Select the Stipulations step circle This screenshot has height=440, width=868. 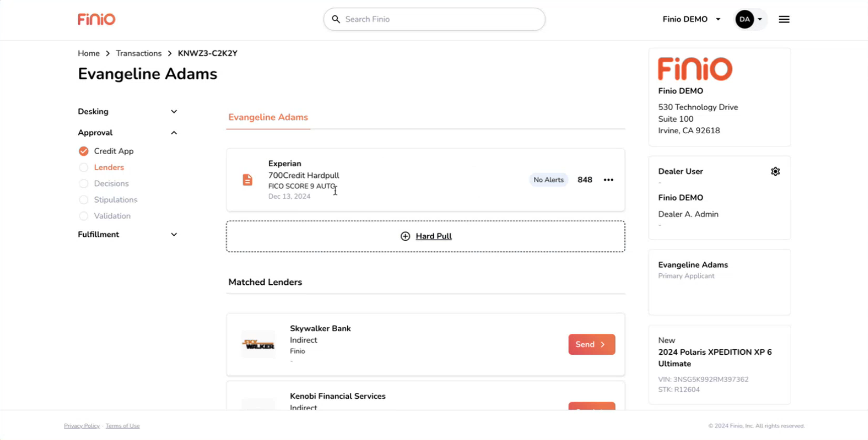(84, 200)
